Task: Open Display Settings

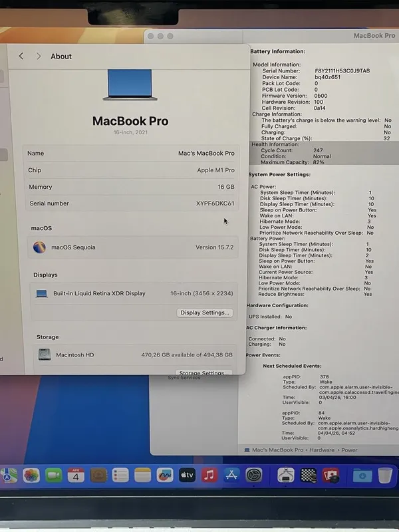Action: pyautogui.click(x=205, y=313)
